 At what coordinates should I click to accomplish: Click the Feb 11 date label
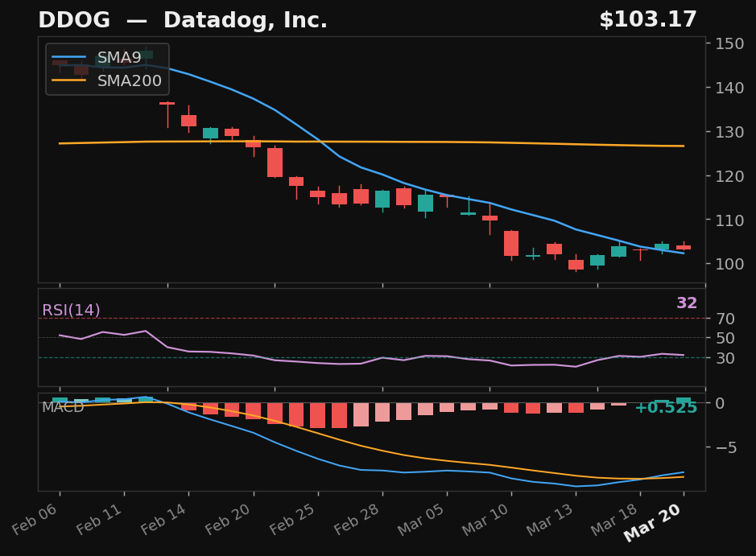[100, 518]
